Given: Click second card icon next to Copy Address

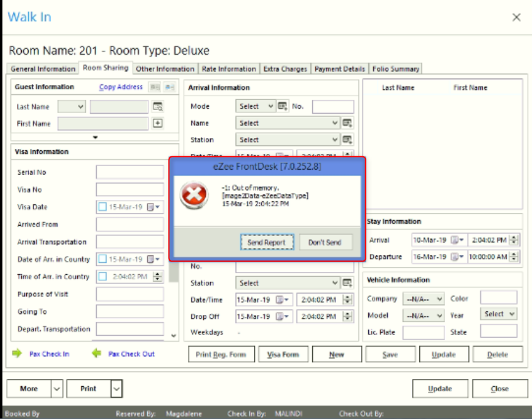Looking at the screenshot, I should pos(169,87).
